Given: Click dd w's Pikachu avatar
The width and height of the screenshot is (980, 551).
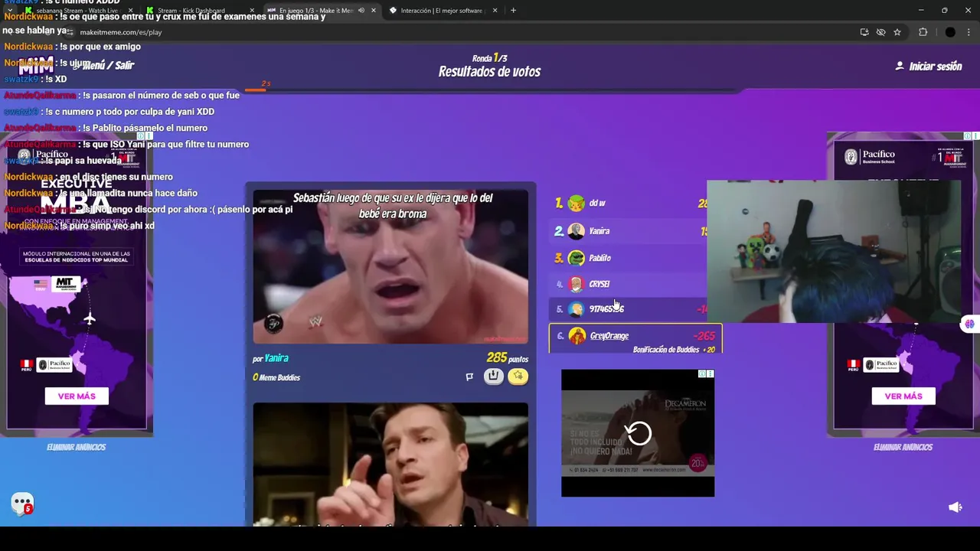Looking at the screenshot, I should tap(577, 204).
